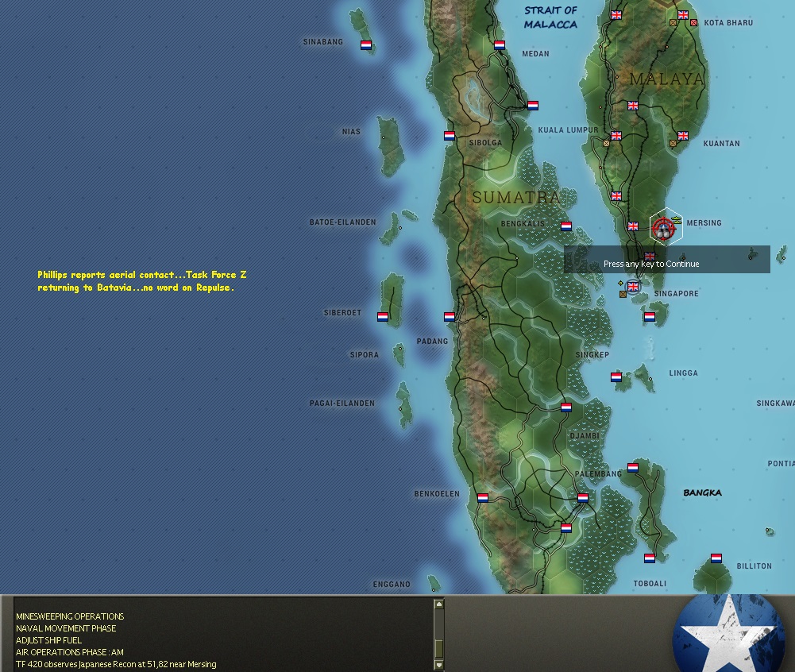Click the STRAIT OF MALACCA label

(x=550, y=17)
